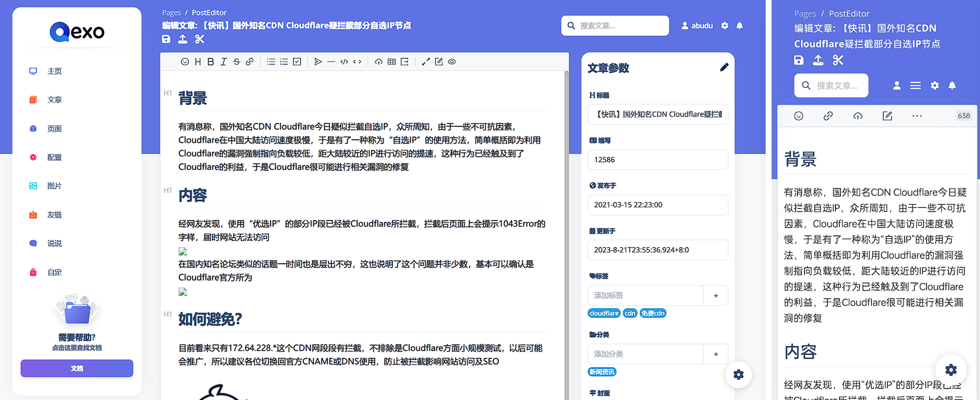
Task: Open the three-dot more menu in narrow editor toolbar
Action: point(917,116)
